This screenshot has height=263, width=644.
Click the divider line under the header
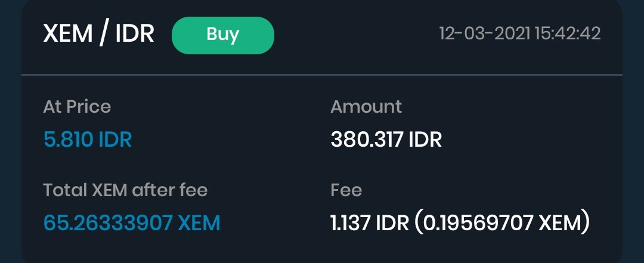coord(322,75)
